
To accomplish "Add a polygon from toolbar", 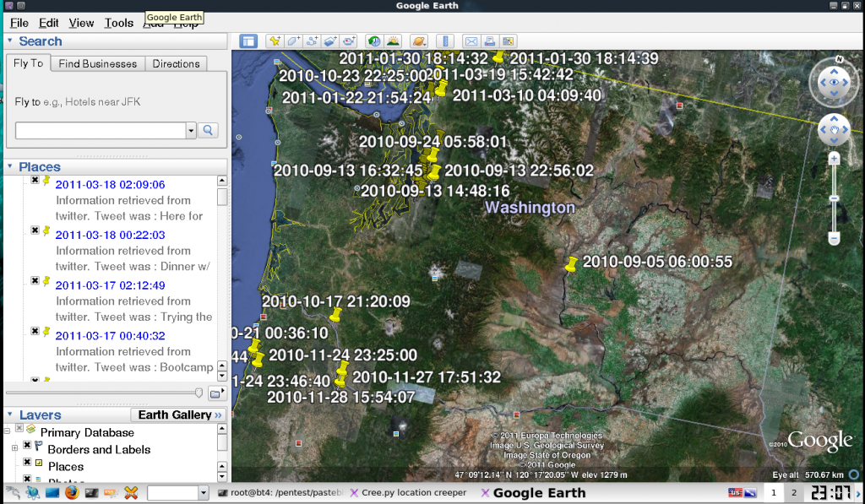I will [x=293, y=41].
